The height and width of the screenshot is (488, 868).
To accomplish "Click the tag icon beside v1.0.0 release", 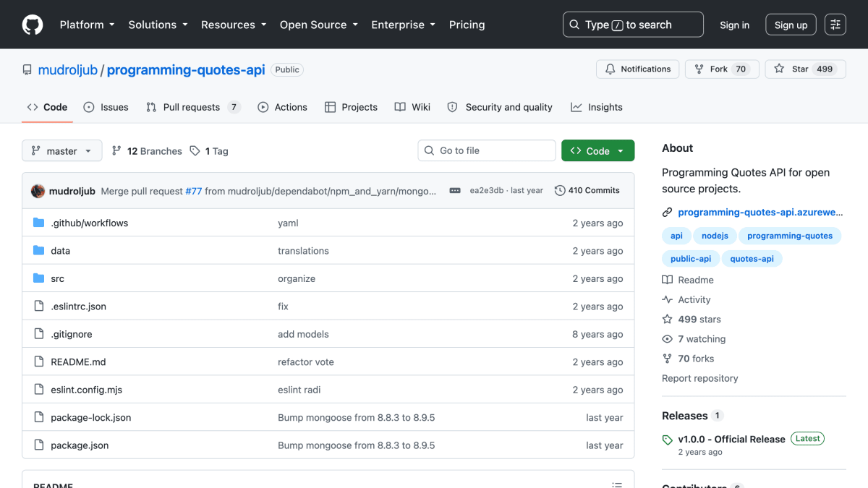I will [667, 440].
